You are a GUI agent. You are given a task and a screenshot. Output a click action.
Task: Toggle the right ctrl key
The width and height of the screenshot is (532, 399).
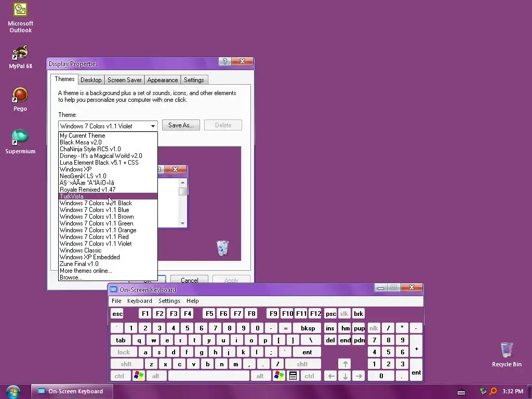click(x=310, y=376)
